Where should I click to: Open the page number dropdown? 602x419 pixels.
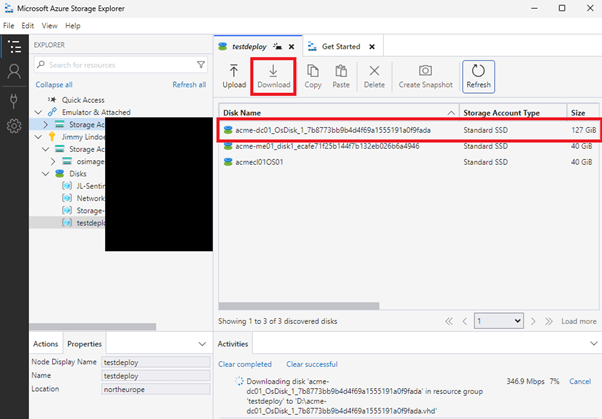click(499, 321)
